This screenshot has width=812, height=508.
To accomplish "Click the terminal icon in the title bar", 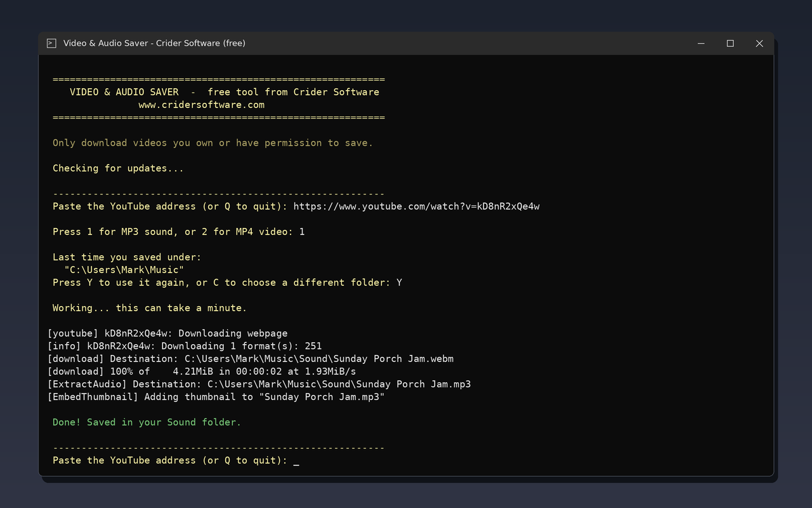I will pos(51,43).
